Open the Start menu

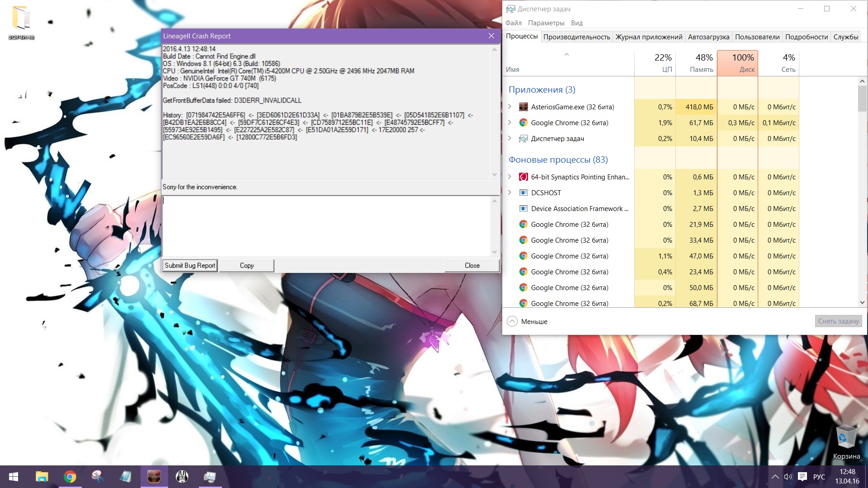click(14, 477)
